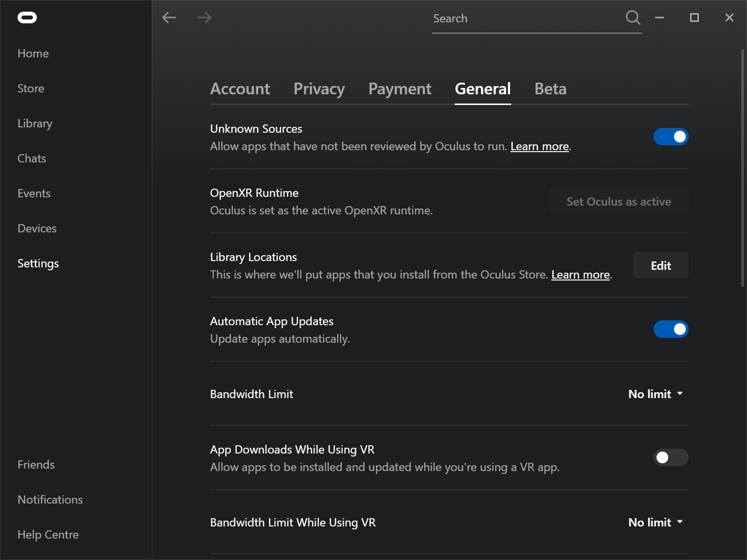Click the back navigation arrow
This screenshot has width=747, height=560.
[169, 17]
